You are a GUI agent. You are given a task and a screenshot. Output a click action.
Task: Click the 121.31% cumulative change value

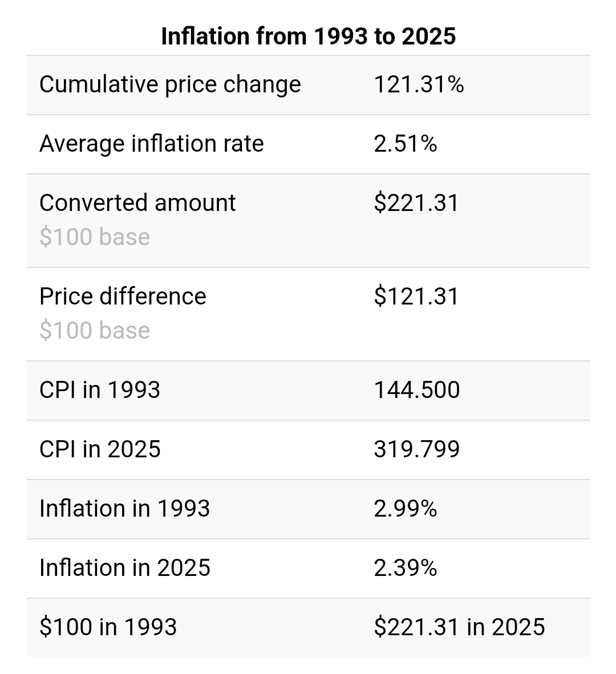click(x=419, y=84)
